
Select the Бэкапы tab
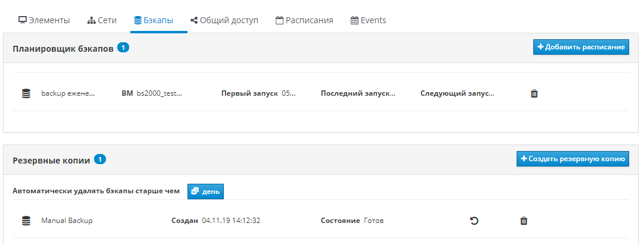[x=154, y=20]
